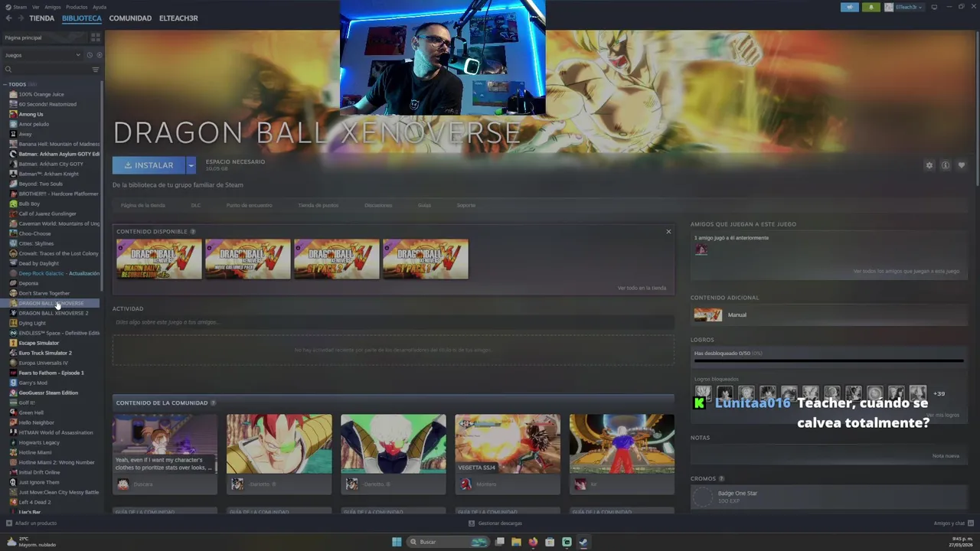980x551 pixels.
Task: Click the achievements progress bar
Action: [828, 360]
